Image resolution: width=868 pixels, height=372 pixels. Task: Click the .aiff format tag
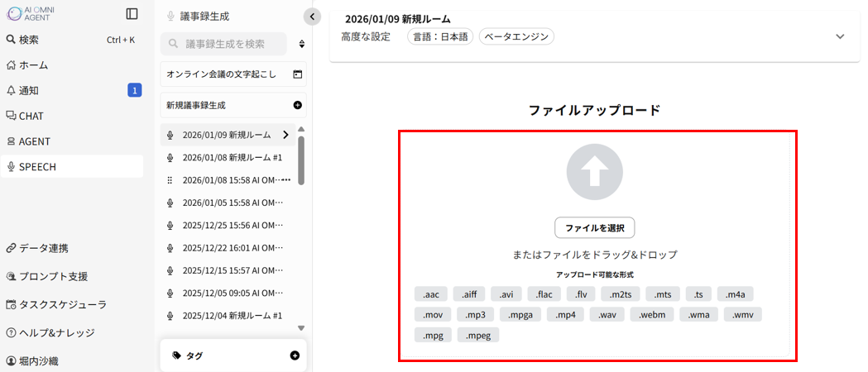point(469,294)
